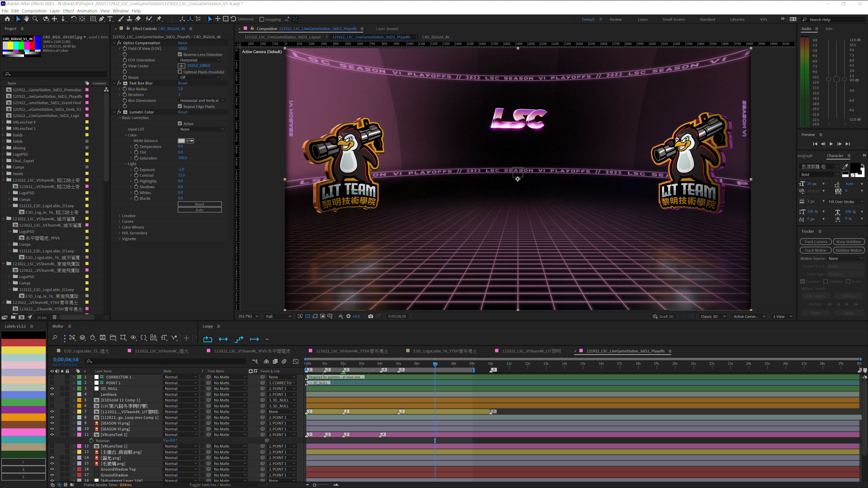Open the FOV Orientation dropdown
868x488 pixels.
click(200, 60)
